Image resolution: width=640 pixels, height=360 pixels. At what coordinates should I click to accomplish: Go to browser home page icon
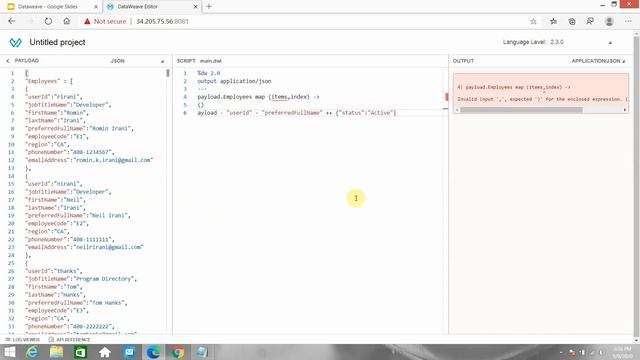pos(67,21)
